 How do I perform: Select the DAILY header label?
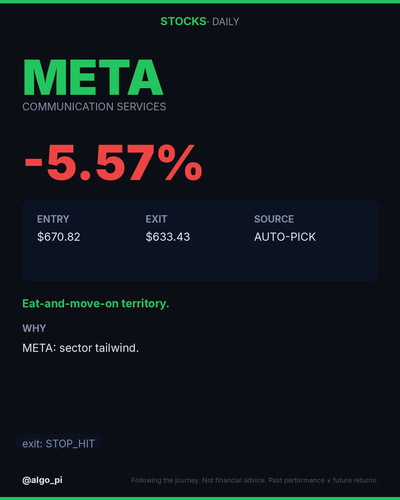pos(226,22)
